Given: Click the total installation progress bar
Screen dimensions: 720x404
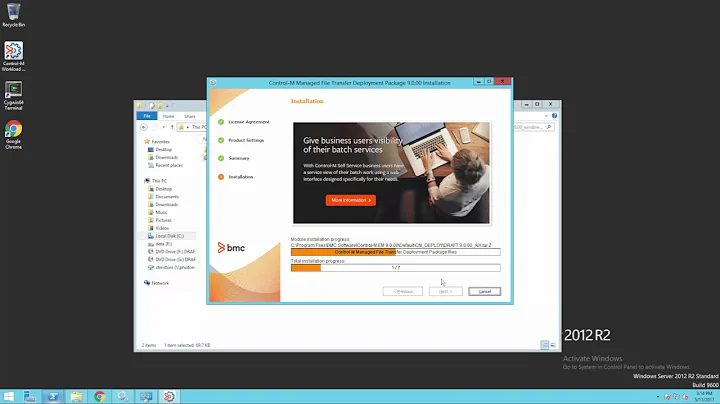Looking at the screenshot, I should pos(395,268).
